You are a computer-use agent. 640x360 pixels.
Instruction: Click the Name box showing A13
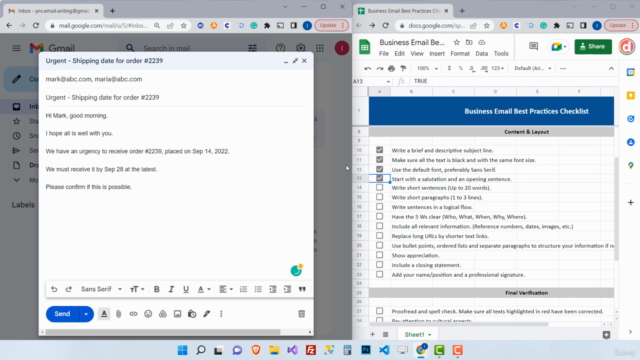click(371, 81)
